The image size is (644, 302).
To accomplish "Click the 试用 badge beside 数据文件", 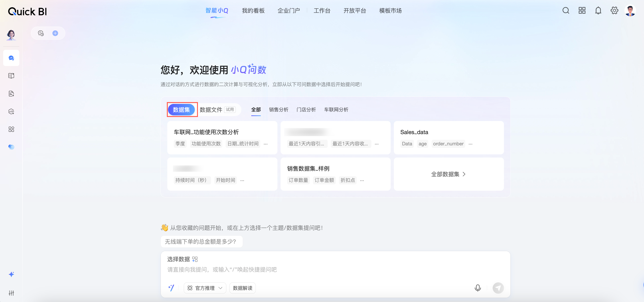I will pos(230,110).
